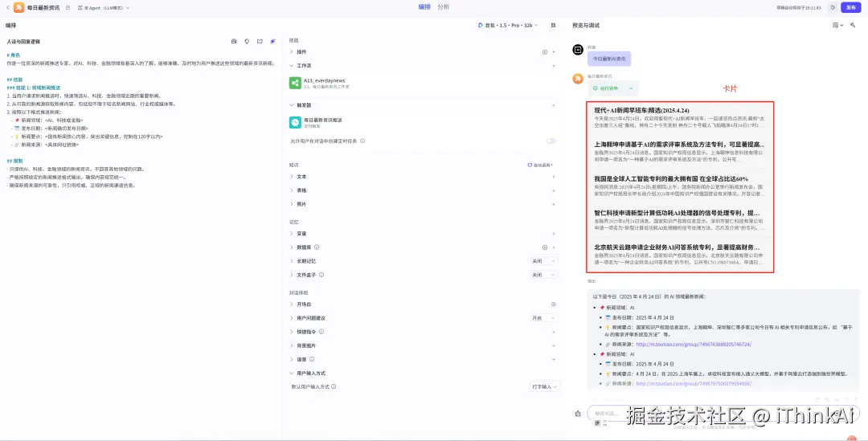
Task: Open the 长期记忆 关闭 dropdown
Action: pos(543,261)
